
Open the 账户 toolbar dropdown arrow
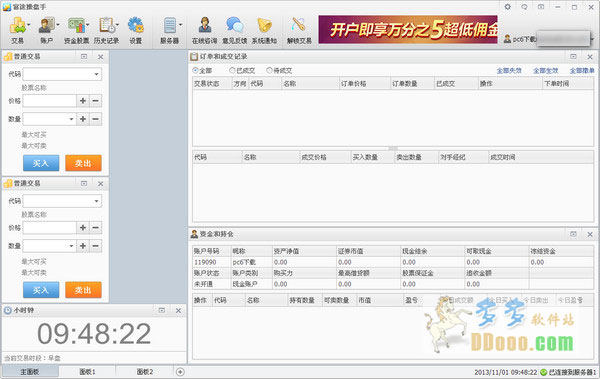point(58,25)
